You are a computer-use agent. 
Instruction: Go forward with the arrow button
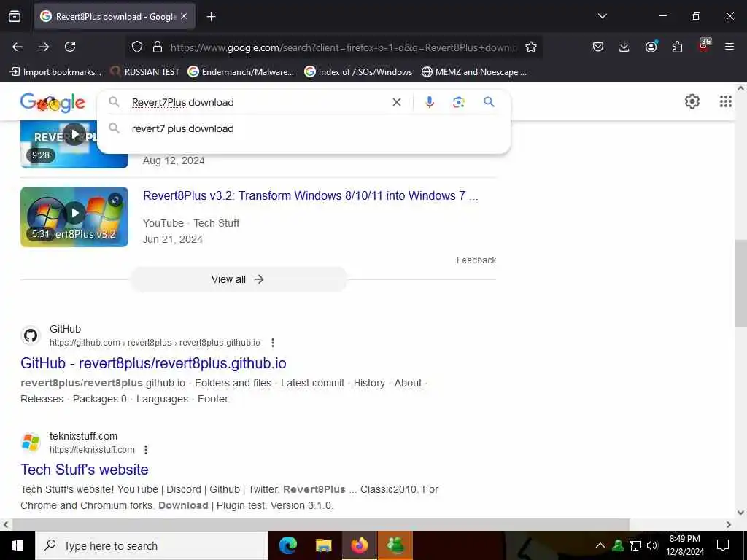(44, 47)
